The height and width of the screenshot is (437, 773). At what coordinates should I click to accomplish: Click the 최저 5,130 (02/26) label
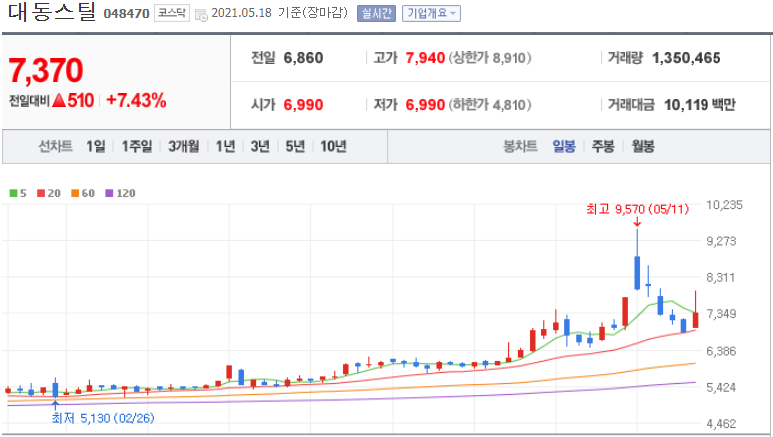pos(103,418)
